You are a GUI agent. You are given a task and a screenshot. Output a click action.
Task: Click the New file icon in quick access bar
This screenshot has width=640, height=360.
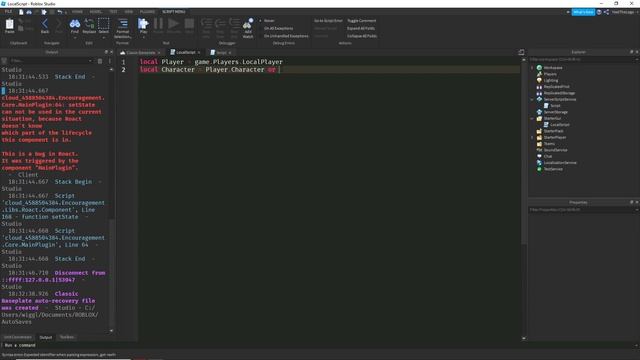tap(21, 12)
